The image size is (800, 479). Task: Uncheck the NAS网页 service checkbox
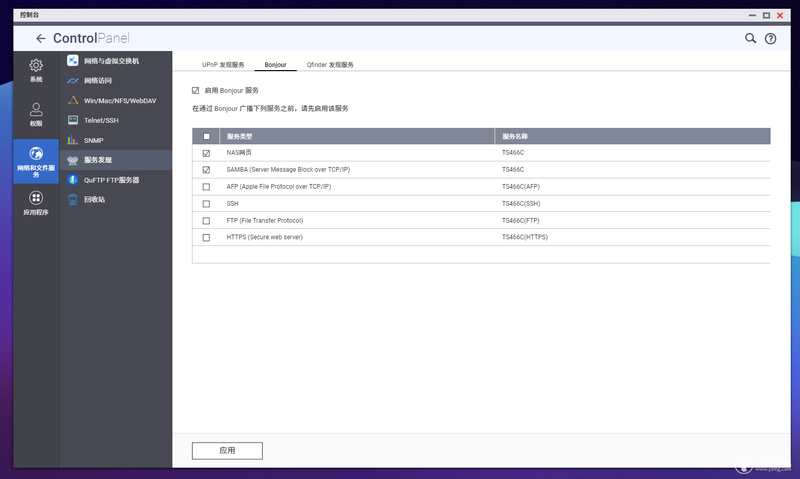coord(206,153)
